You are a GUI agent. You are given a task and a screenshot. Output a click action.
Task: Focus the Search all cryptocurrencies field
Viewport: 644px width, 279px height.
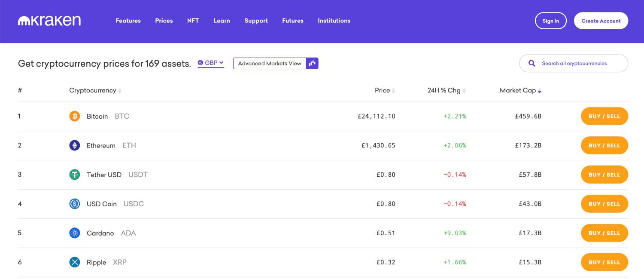point(574,63)
